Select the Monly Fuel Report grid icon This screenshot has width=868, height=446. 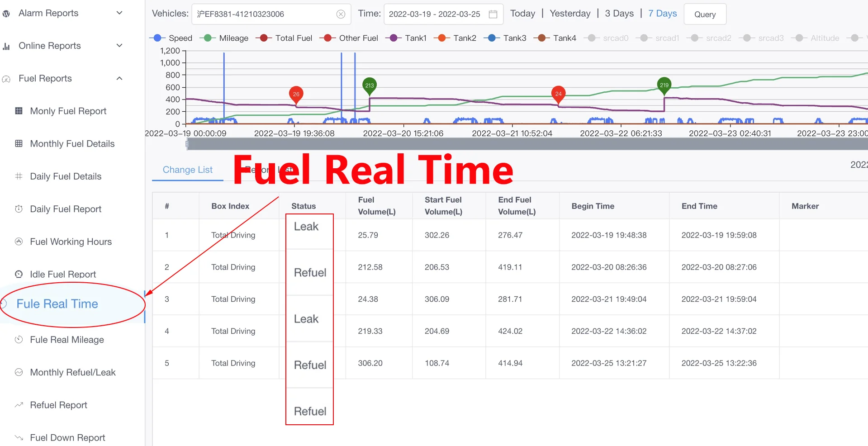(19, 111)
